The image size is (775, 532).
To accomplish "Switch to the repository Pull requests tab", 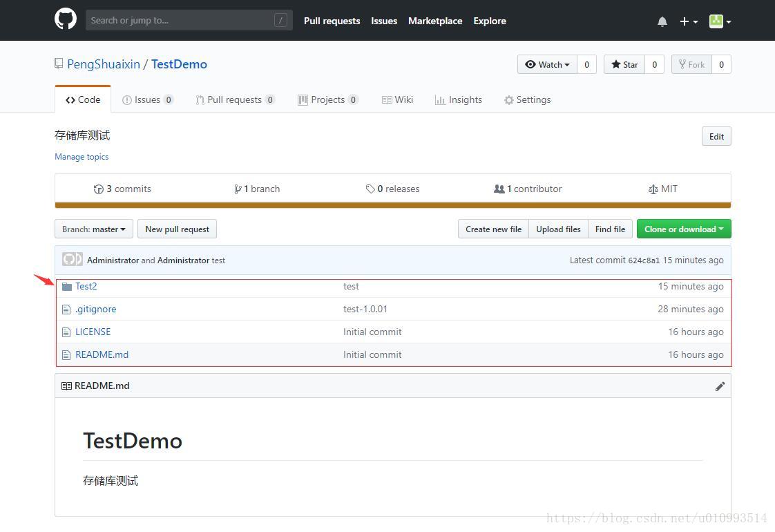I will point(235,99).
